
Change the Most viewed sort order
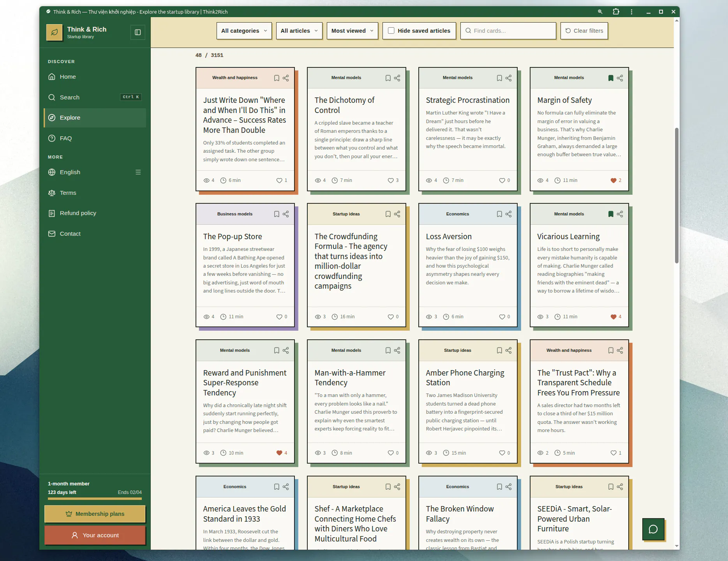[x=352, y=31]
